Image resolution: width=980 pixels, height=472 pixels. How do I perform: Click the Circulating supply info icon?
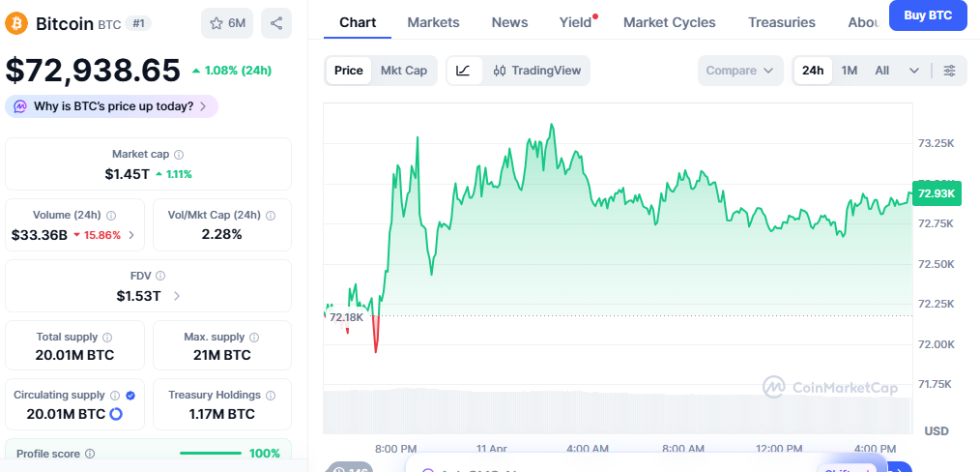(x=115, y=396)
